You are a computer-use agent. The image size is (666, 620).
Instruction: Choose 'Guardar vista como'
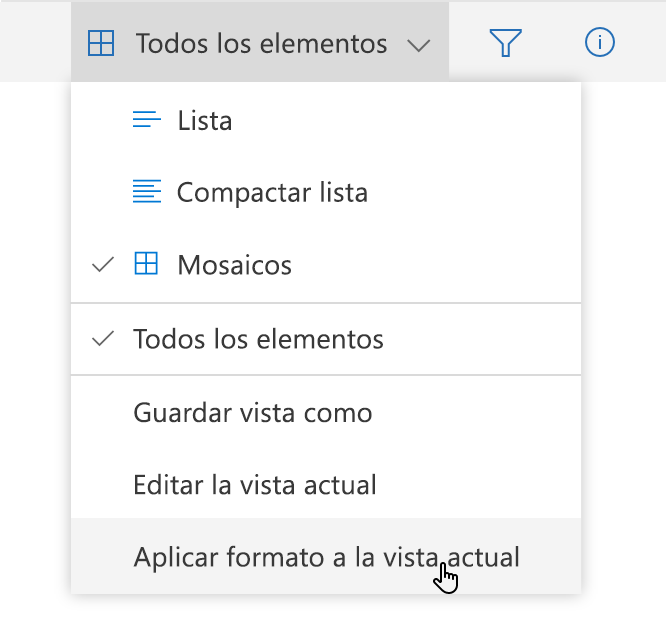coord(252,412)
